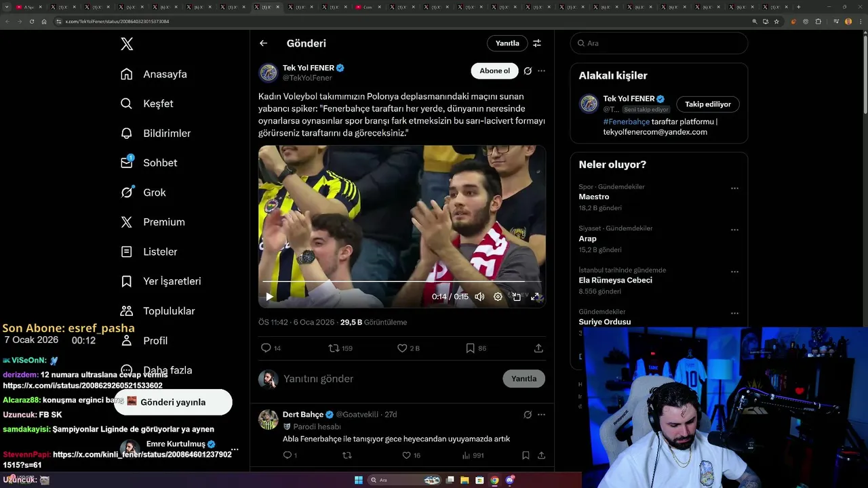Open options for Arap trend
The height and width of the screenshot is (488, 868).
click(734, 230)
